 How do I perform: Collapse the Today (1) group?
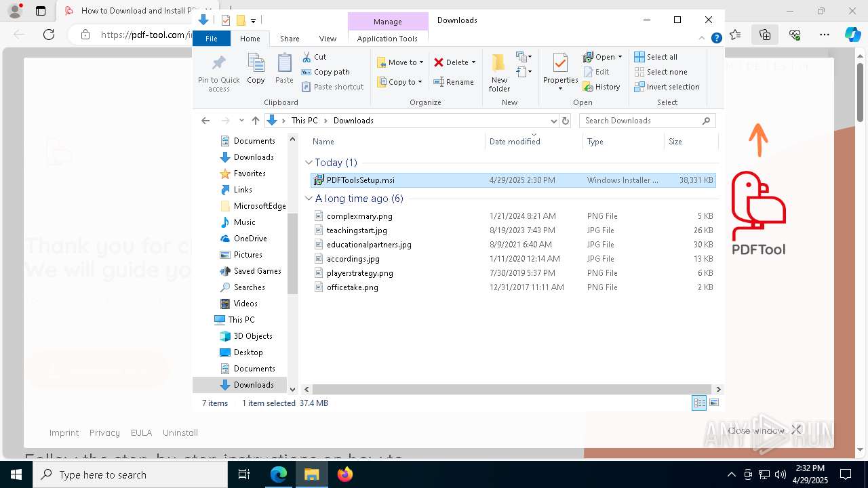coord(309,163)
